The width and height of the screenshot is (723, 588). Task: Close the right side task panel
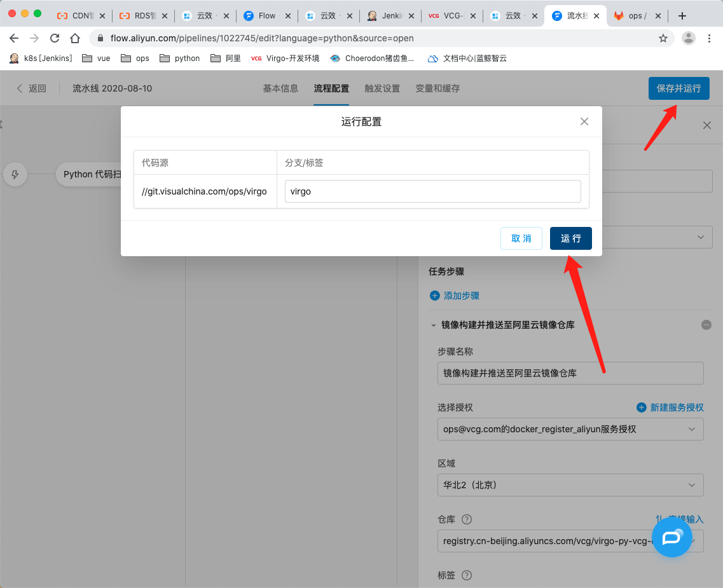[707, 125]
